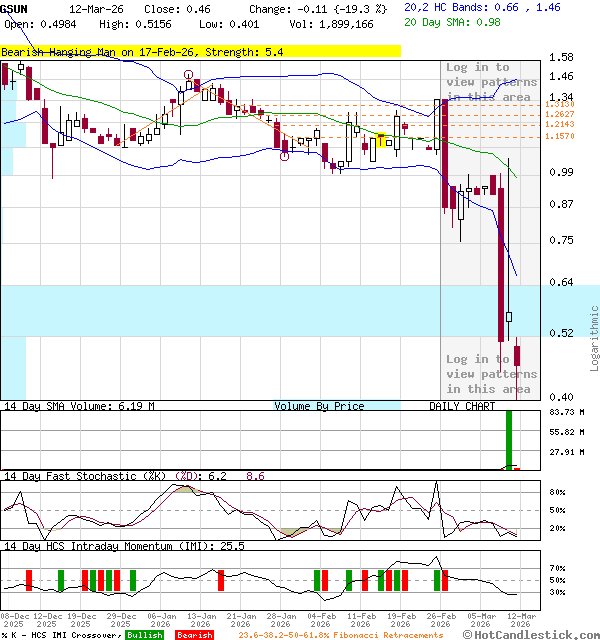Image resolution: width=600 pixels, height=640 pixels.
Task: Select the yellow highlighted Hanging Man candle
Action: pos(381,141)
